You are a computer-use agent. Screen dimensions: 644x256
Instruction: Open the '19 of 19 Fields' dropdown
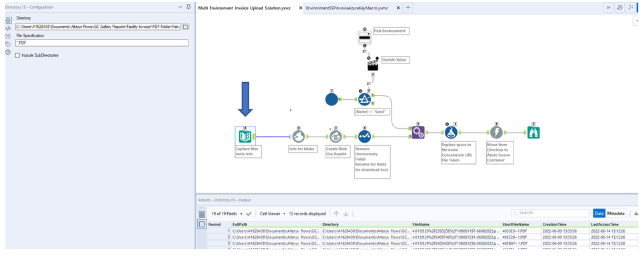(226, 214)
